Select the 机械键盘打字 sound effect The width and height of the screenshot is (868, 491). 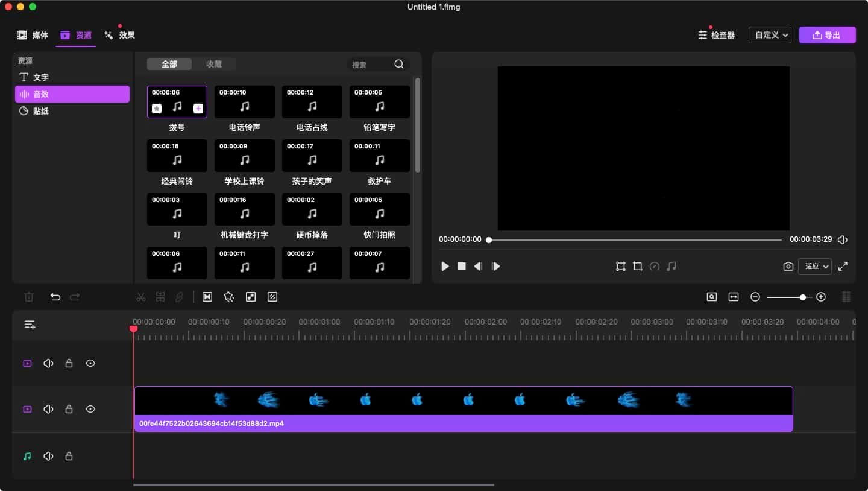(x=245, y=209)
